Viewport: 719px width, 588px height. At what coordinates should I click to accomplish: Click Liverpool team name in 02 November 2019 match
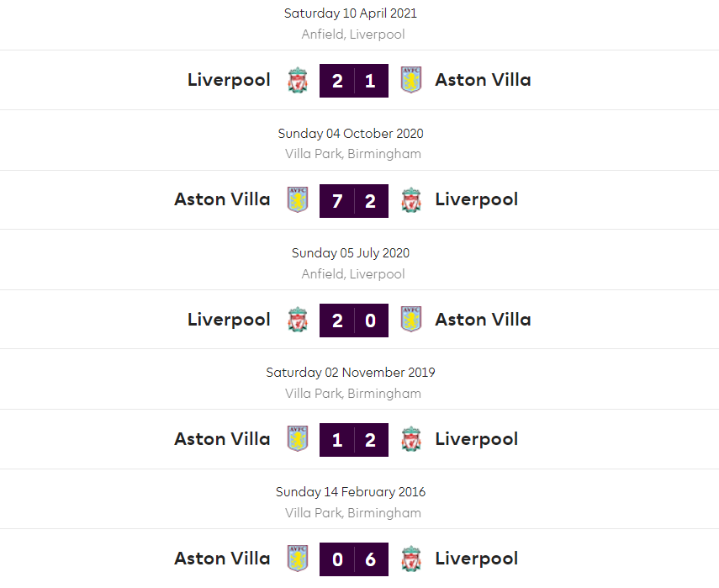pos(476,439)
